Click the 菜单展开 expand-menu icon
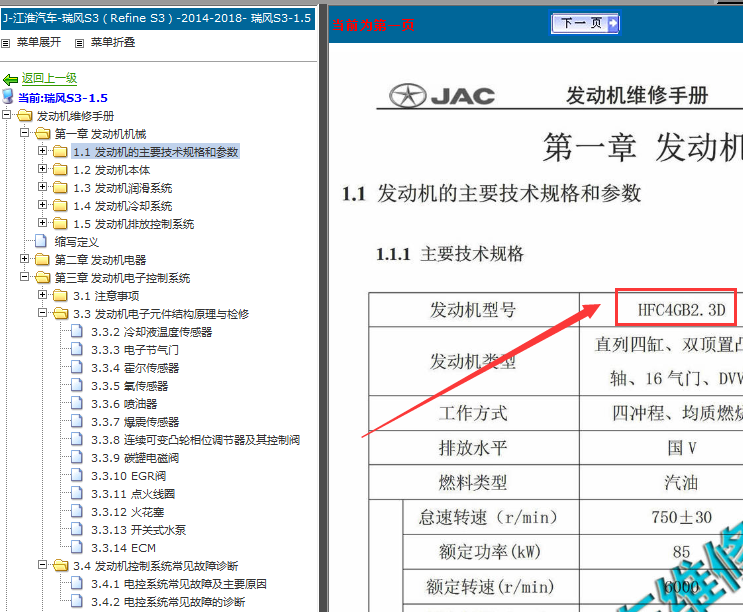The image size is (743, 612). pos(6,43)
